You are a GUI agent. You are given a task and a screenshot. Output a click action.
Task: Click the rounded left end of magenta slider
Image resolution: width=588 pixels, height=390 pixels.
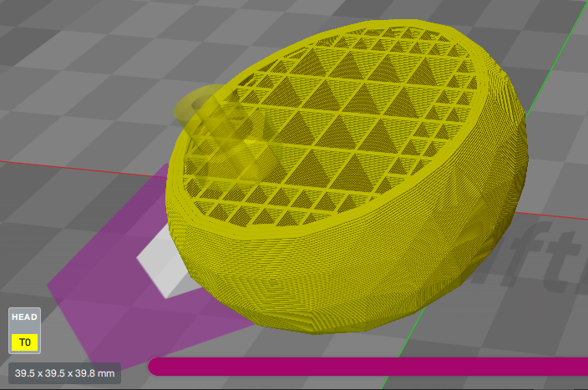[156, 367]
